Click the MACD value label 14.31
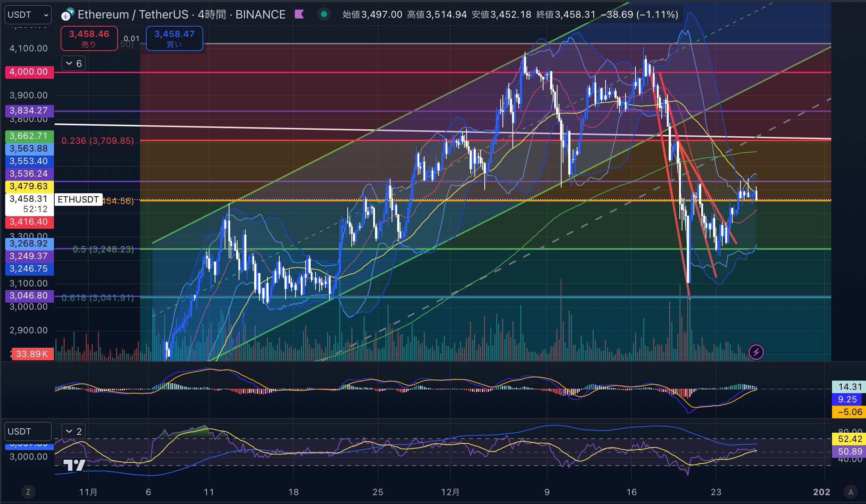 (x=848, y=387)
